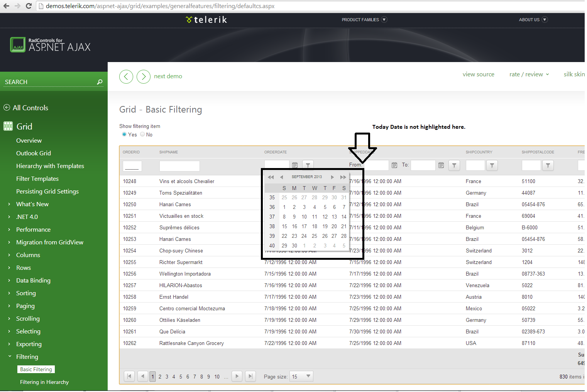Click the OrderID filter text box

coord(132,166)
